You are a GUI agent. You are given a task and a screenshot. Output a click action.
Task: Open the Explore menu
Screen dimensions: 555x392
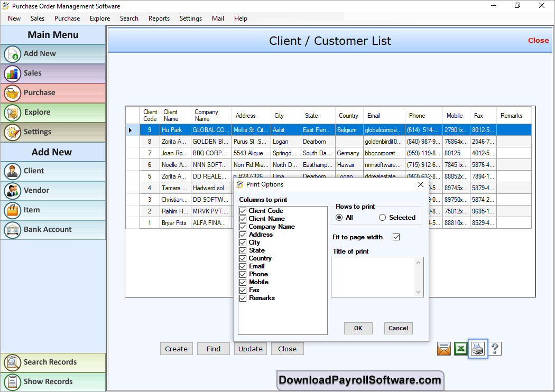(x=100, y=18)
